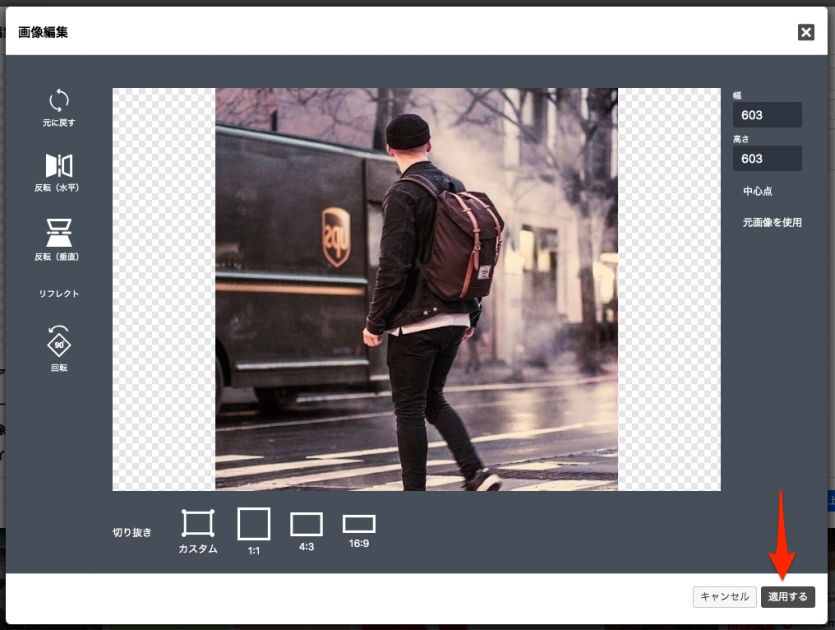Image resolution: width=835 pixels, height=630 pixels.
Task: Choose the 1:1 square crop ratio
Action: pos(254,524)
